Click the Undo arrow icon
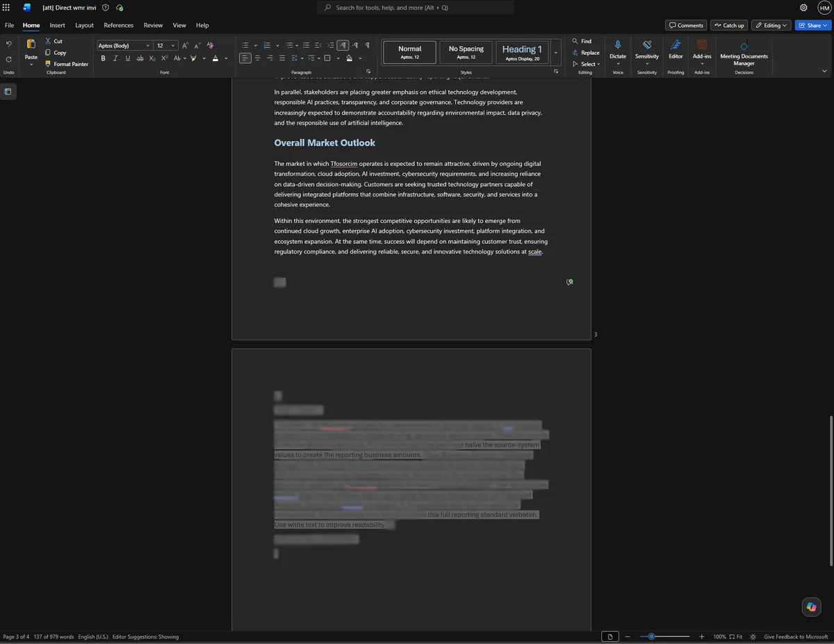The height and width of the screenshot is (644, 834). coord(8,44)
